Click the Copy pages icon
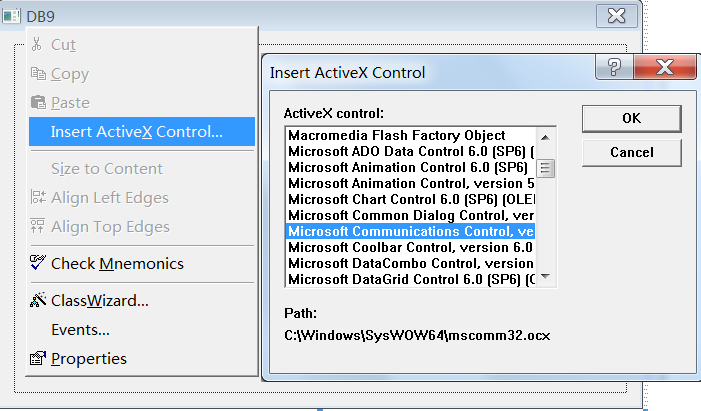The width and height of the screenshot is (701, 411). 38,73
